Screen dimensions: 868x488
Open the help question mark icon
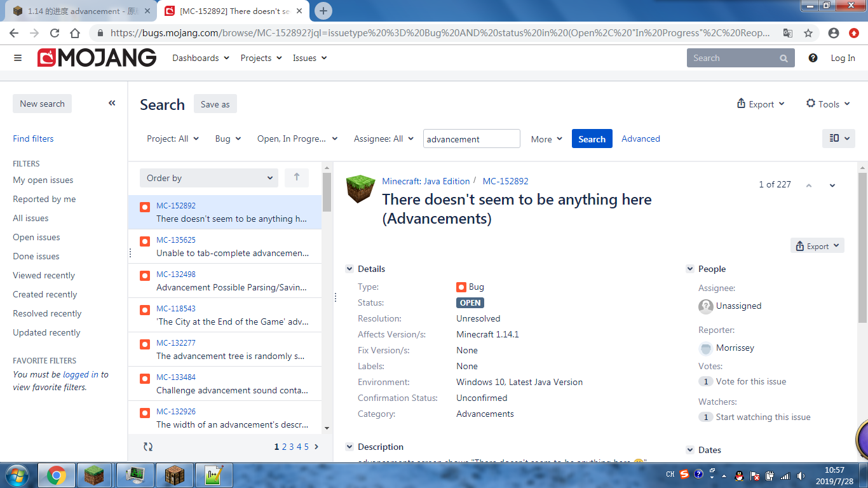click(813, 58)
